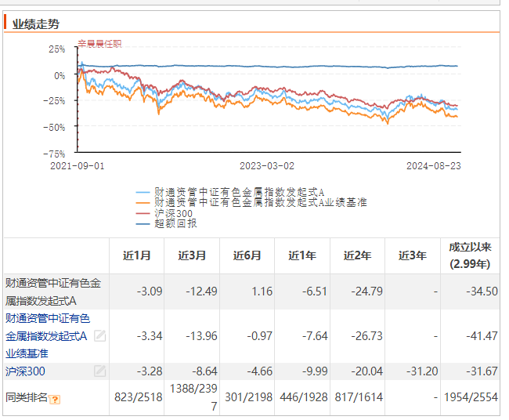Viewport: 509px width, 420px height.
Task: Open the 财通资管中证有色金属指数发起式A业绩基准 link in table
Action: click(47, 336)
